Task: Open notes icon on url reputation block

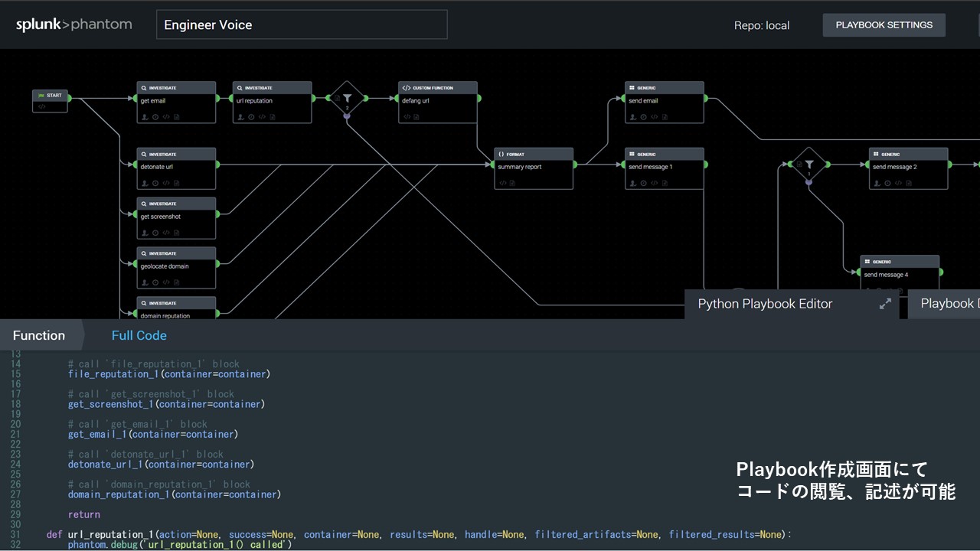Action: click(272, 117)
